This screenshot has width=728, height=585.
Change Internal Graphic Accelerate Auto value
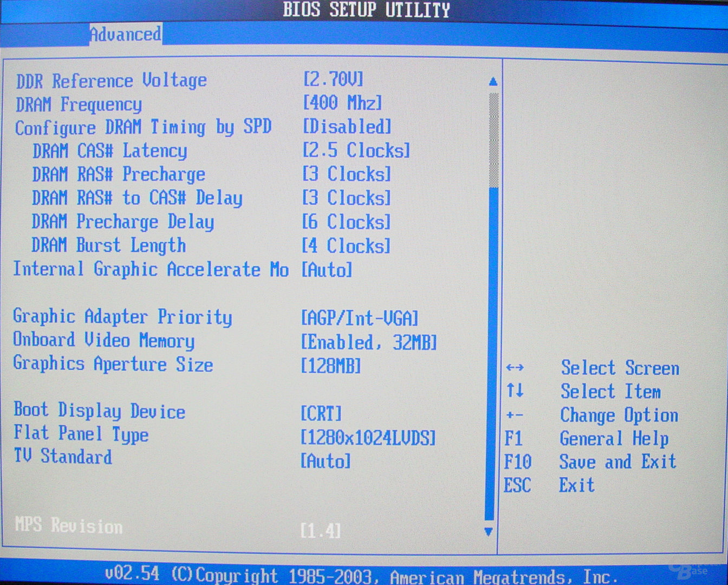coord(327,270)
